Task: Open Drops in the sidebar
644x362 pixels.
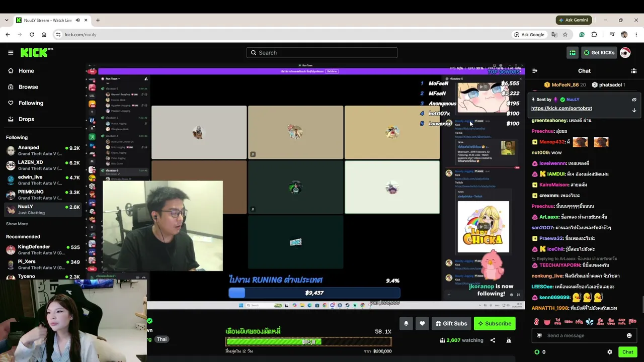Action: coord(43,119)
